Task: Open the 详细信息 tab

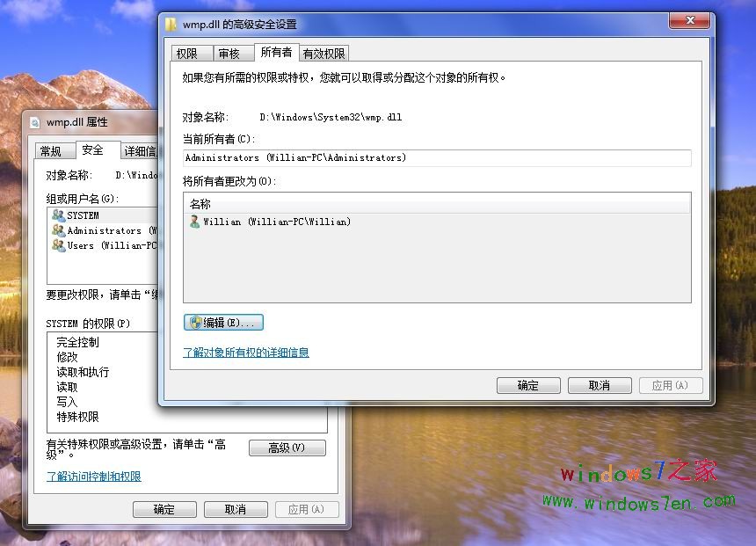Action: 140,149
